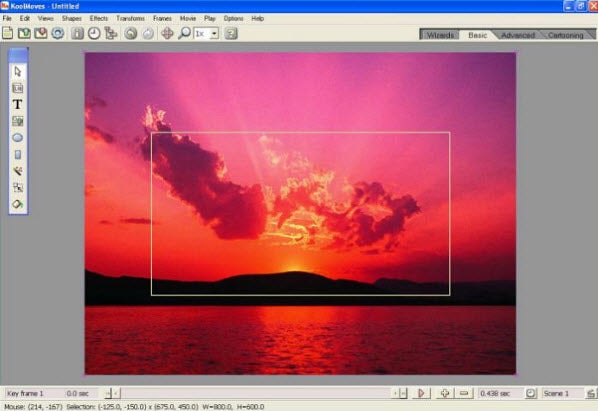The image size is (598, 411).
Task: Switch to the Advanced tab
Action: pos(518,35)
